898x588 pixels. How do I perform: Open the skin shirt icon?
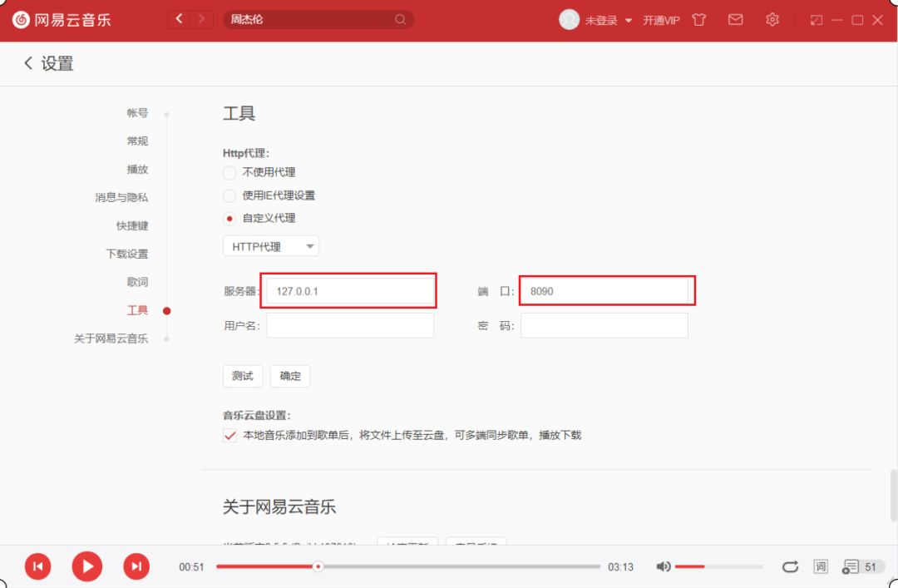698,20
